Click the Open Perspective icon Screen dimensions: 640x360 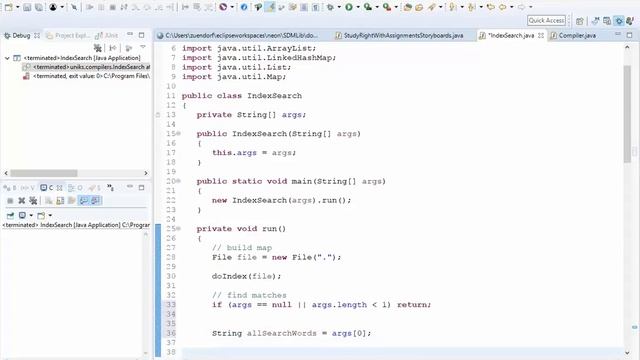coord(580,21)
